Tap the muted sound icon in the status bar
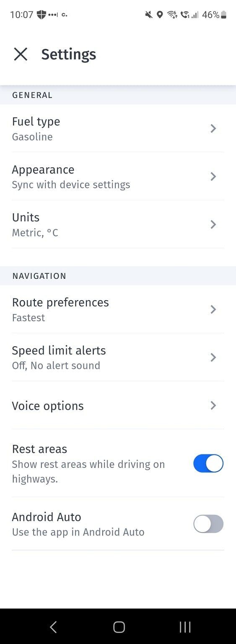This screenshot has height=644, width=236. (x=148, y=15)
